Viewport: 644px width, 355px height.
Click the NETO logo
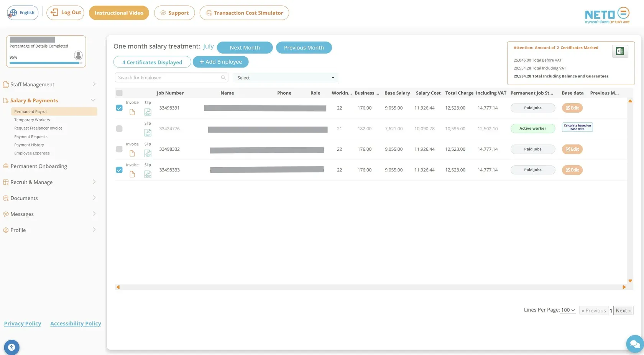[x=607, y=15]
